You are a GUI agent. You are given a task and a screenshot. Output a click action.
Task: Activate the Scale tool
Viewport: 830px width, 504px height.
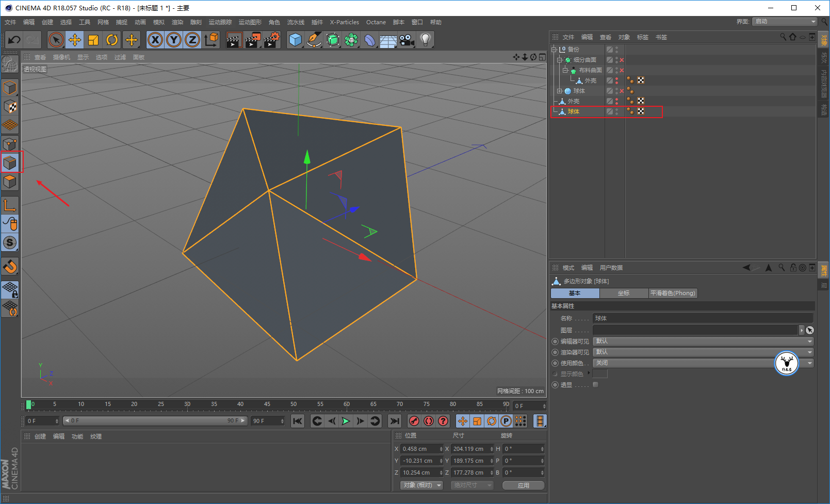(x=93, y=40)
